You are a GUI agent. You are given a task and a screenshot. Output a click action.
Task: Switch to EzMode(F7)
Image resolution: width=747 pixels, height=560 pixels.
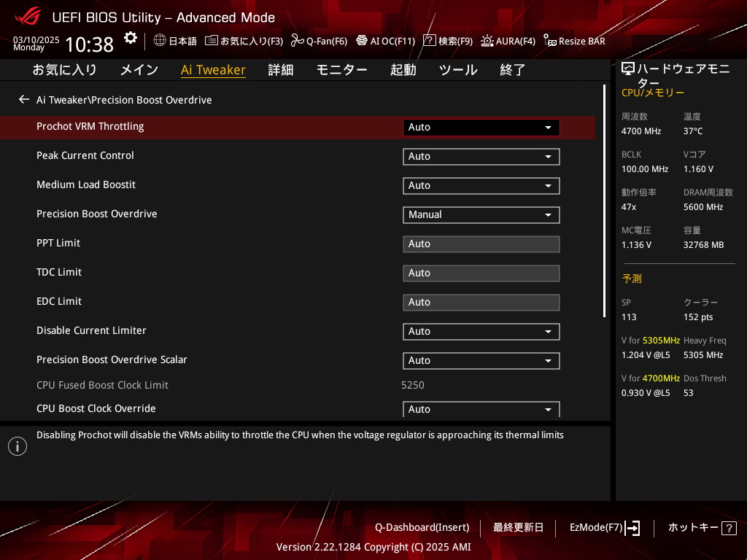pos(596,528)
